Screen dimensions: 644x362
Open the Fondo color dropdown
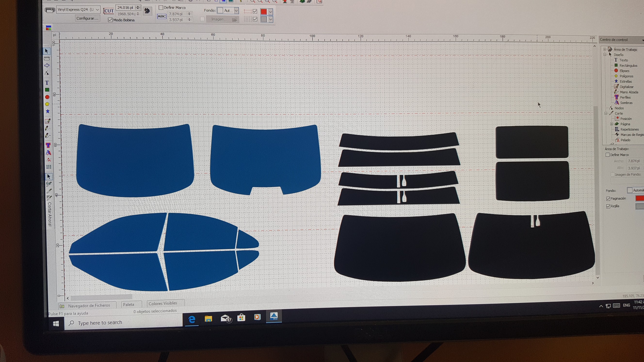click(236, 10)
